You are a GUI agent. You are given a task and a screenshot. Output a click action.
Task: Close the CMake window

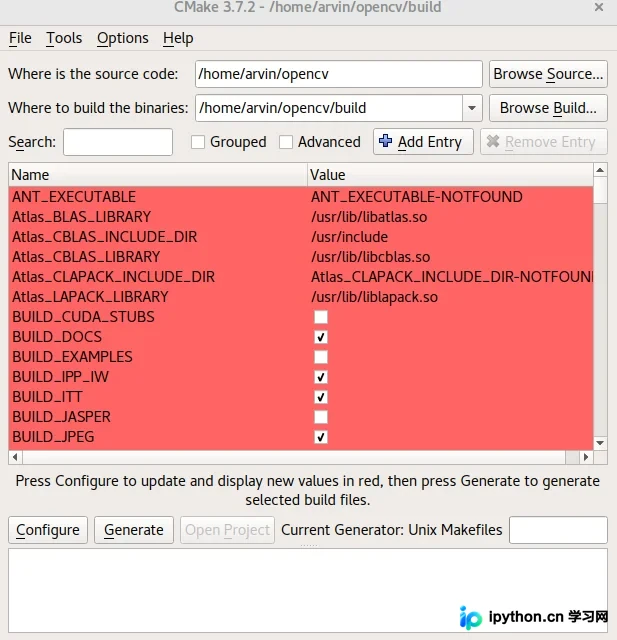tap(599, 7)
